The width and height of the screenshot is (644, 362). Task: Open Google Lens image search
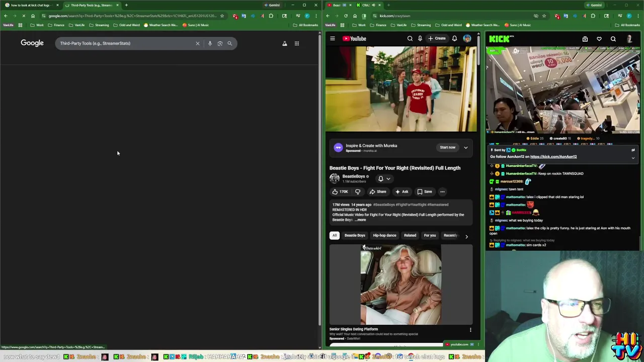(220, 43)
